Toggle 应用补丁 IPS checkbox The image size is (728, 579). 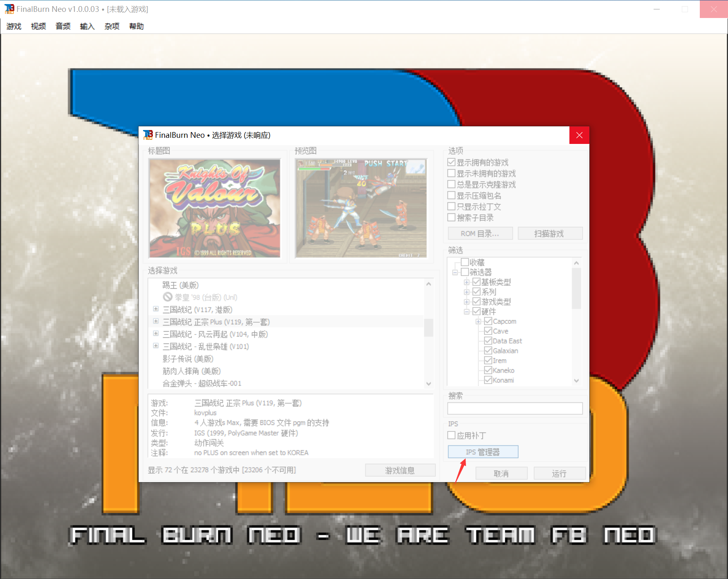[x=451, y=435]
